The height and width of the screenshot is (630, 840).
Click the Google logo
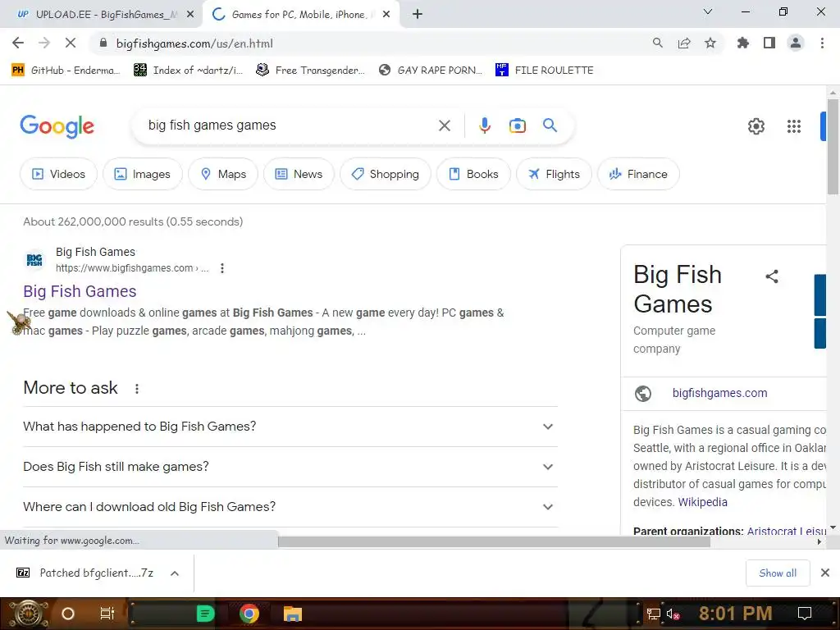pyautogui.click(x=57, y=126)
